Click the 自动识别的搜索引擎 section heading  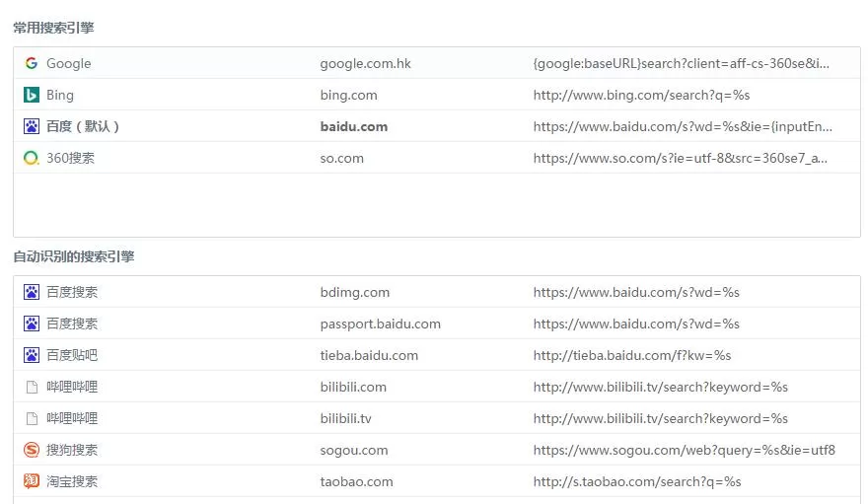point(74,256)
